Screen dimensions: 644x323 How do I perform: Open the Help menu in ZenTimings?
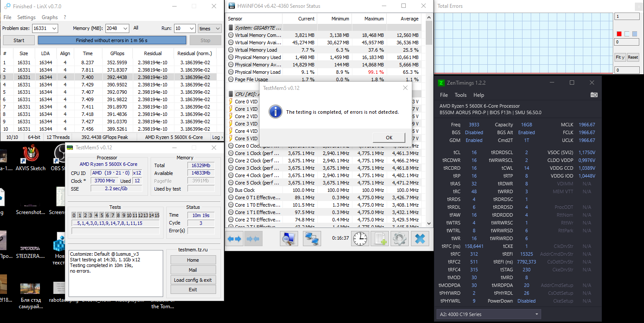point(479,95)
